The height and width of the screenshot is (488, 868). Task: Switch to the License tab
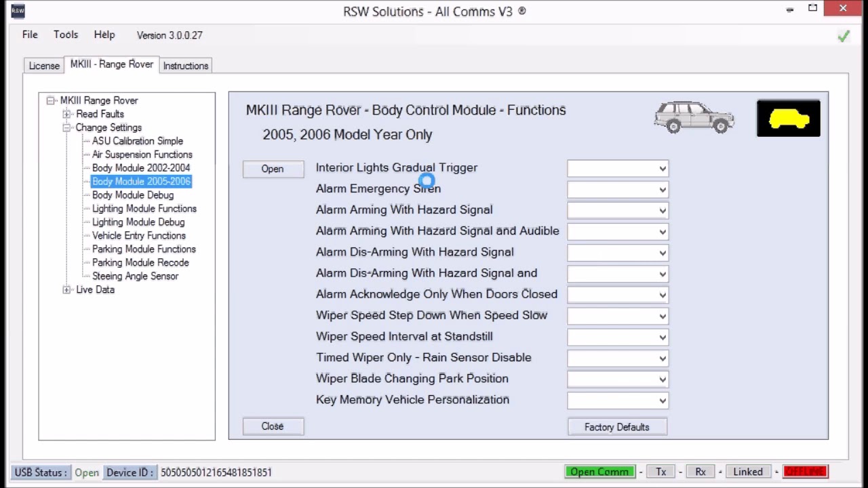pos(44,66)
